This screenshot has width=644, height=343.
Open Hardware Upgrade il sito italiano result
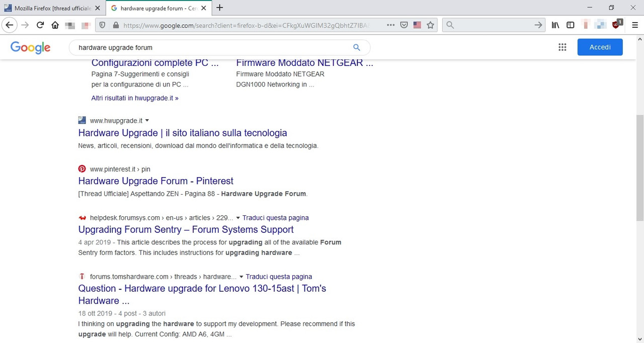pyautogui.click(x=183, y=133)
